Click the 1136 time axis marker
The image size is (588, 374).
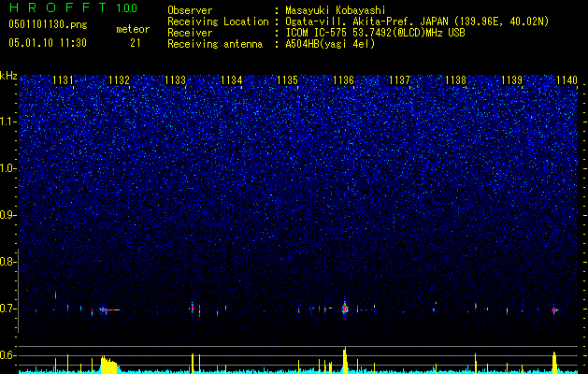click(343, 80)
